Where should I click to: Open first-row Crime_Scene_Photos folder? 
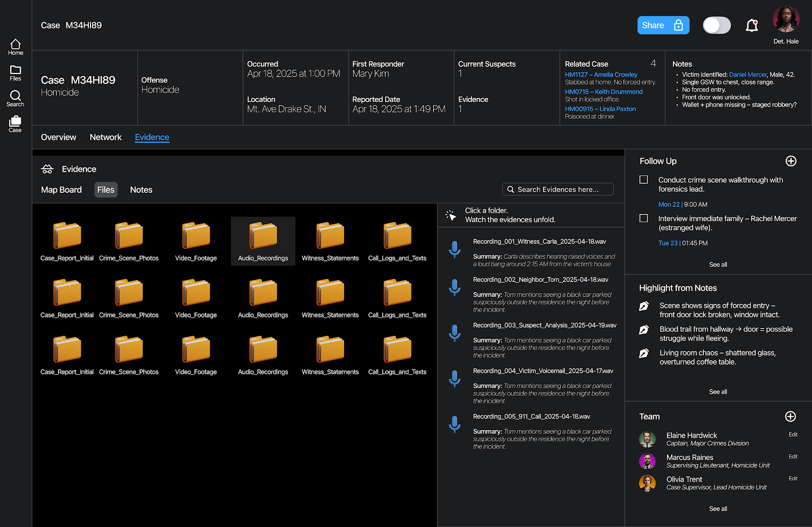(129, 241)
